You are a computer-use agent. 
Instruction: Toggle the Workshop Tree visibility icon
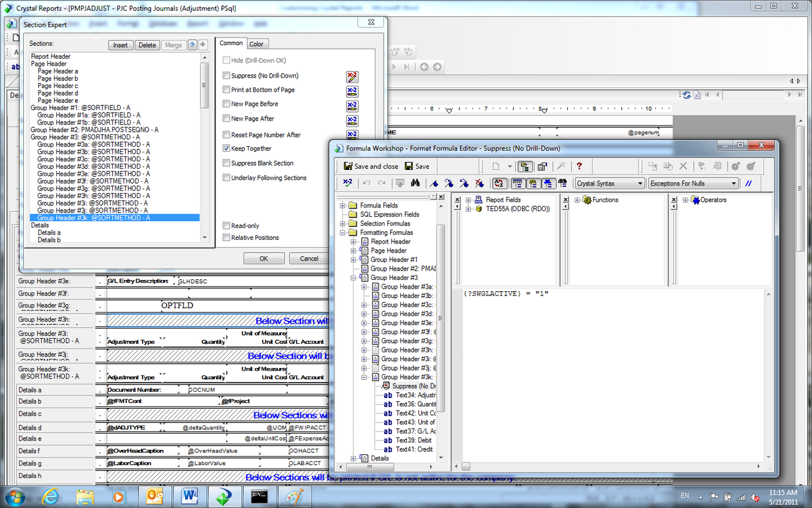525,166
